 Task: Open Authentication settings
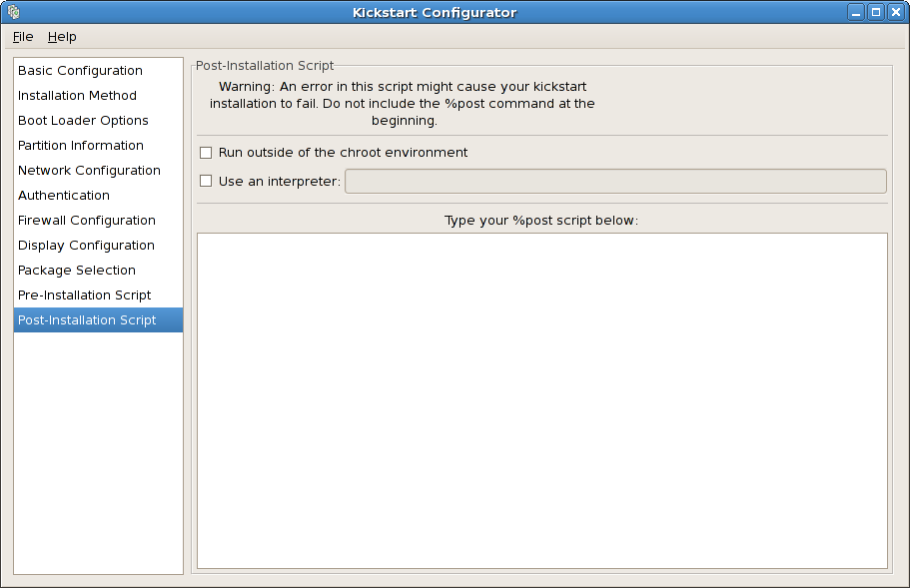tap(63, 195)
